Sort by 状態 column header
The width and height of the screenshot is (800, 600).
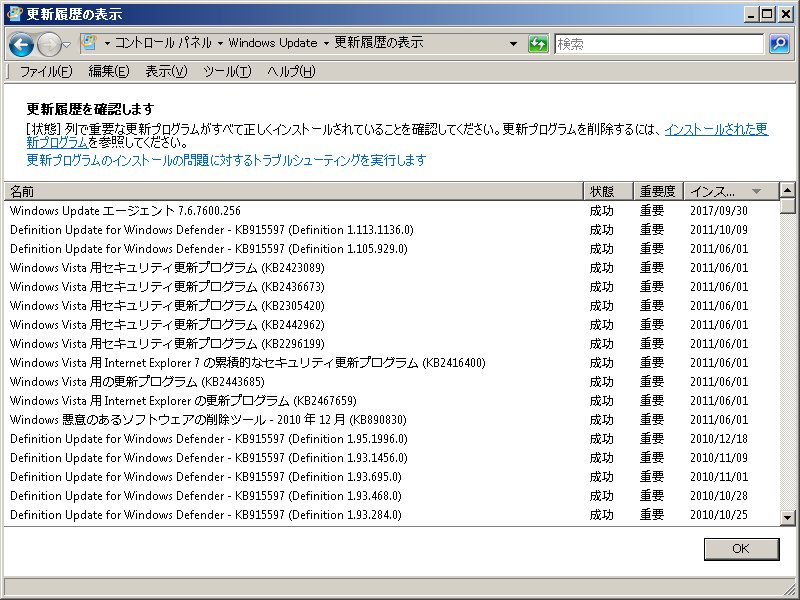[608, 191]
